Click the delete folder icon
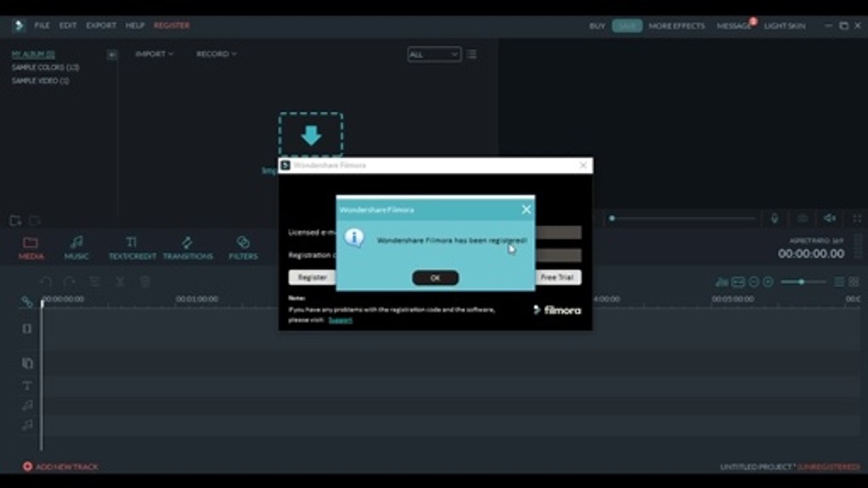The image size is (868, 488). pos(34,220)
